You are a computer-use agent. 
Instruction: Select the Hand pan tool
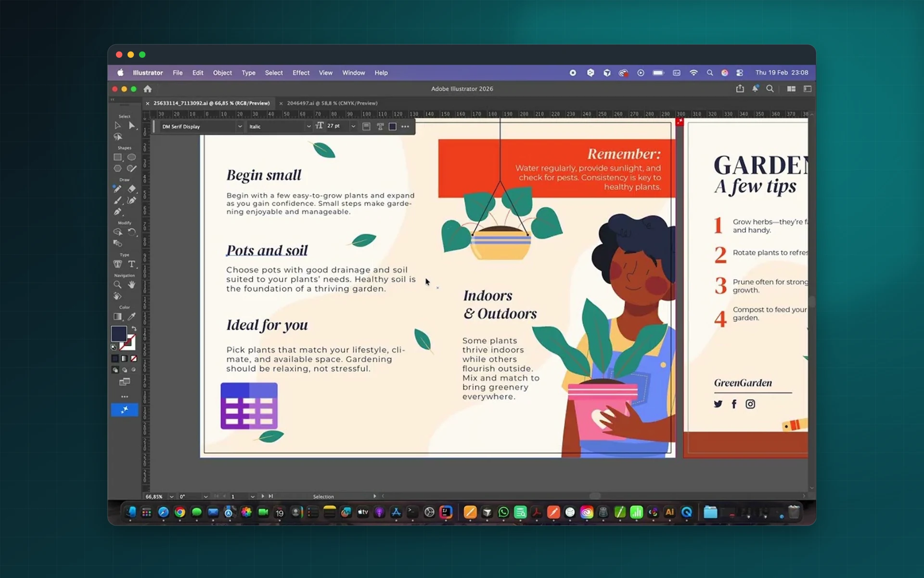(131, 285)
